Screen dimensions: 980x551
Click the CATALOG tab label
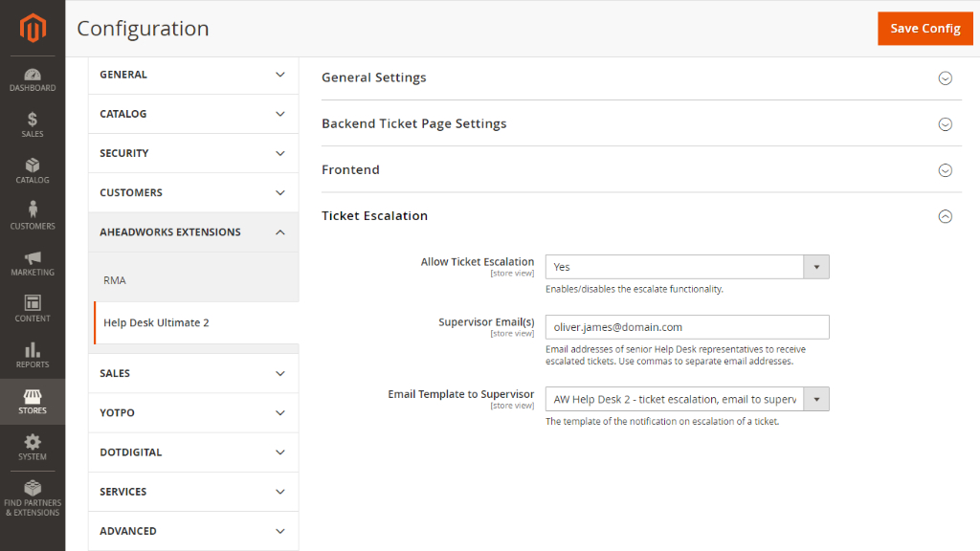[123, 114]
